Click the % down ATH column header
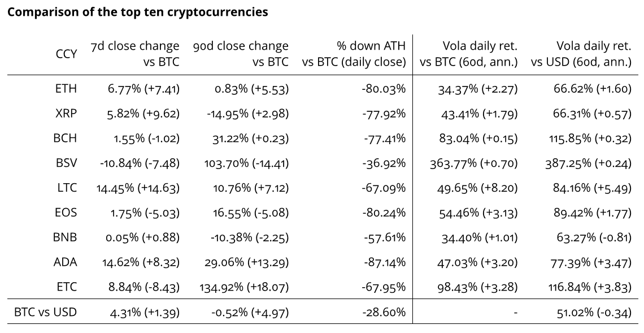Viewport: 644px width, 333px height. tap(354, 54)
